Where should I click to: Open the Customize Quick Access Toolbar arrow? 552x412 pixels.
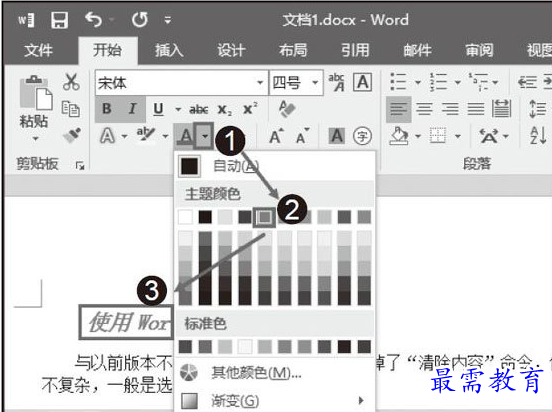tap(168, 20)
